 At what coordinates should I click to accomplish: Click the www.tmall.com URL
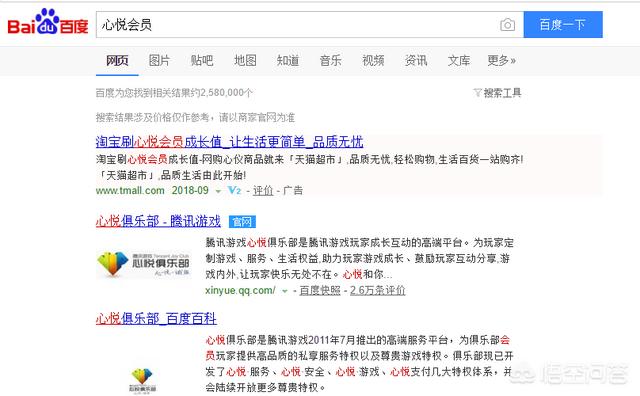click(x=130, y=190)
